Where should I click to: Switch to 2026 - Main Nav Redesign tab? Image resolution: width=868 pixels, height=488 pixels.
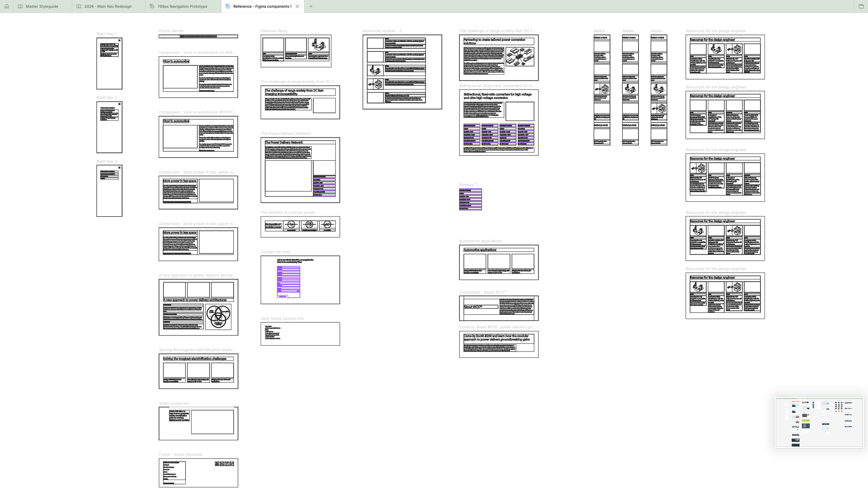(108, 6)
